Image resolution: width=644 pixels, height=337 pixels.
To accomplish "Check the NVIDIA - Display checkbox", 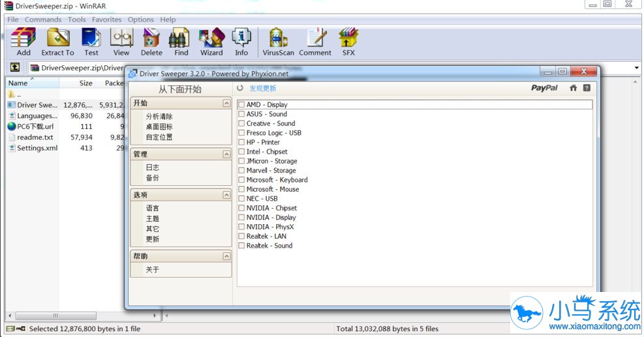I will click(241, 218).
